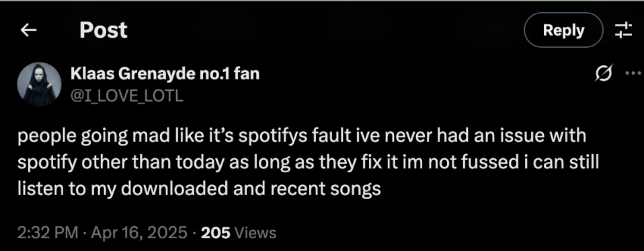
Task: Click the line "listen to my downloaded"
Action: coord(199,189)
